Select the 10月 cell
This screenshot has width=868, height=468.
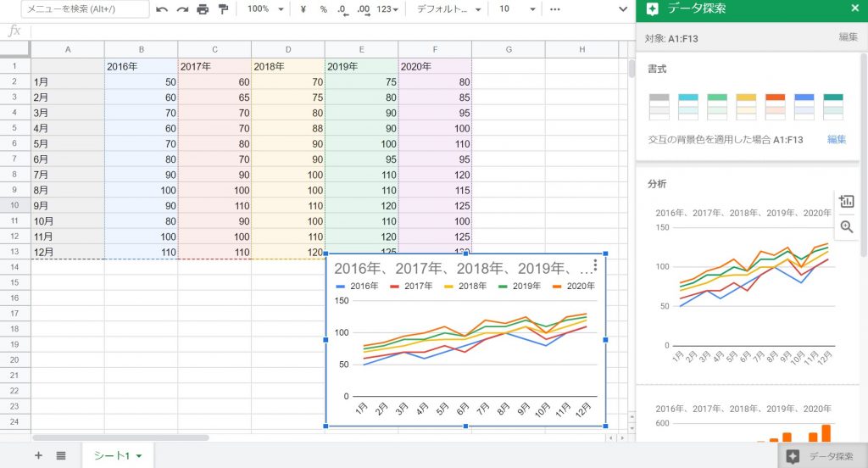pyautogui.click(x=68, y=221)
